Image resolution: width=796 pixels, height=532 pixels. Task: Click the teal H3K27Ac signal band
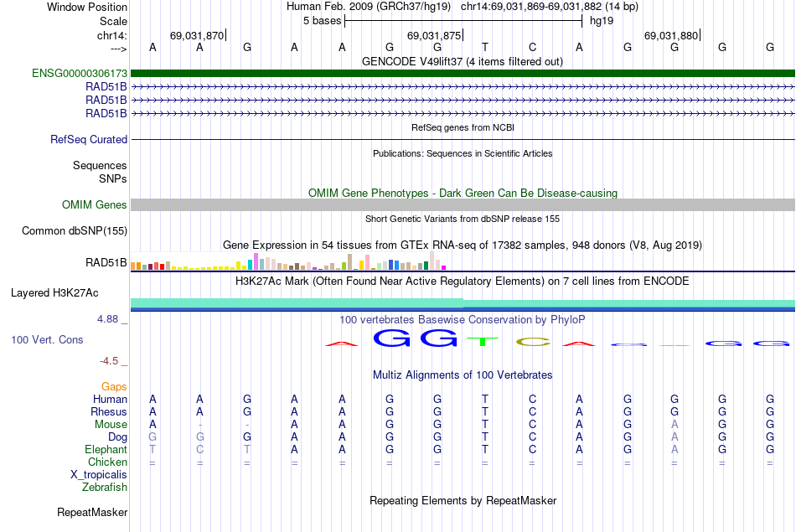tap(463, 303)
